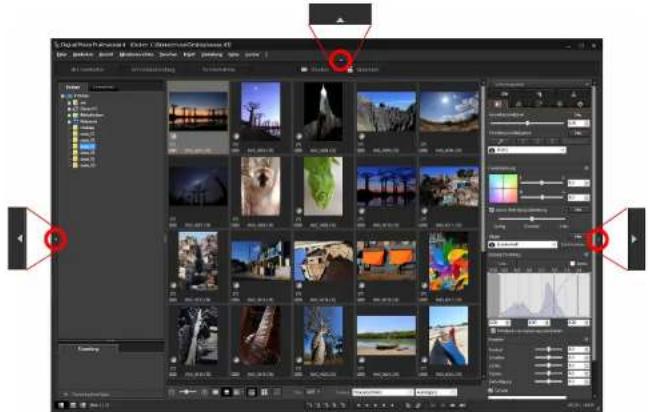Viewport: 648px width, 412px height.
Task: Hide the left folder panel via arrow handle
Action: tap(56, 239)
